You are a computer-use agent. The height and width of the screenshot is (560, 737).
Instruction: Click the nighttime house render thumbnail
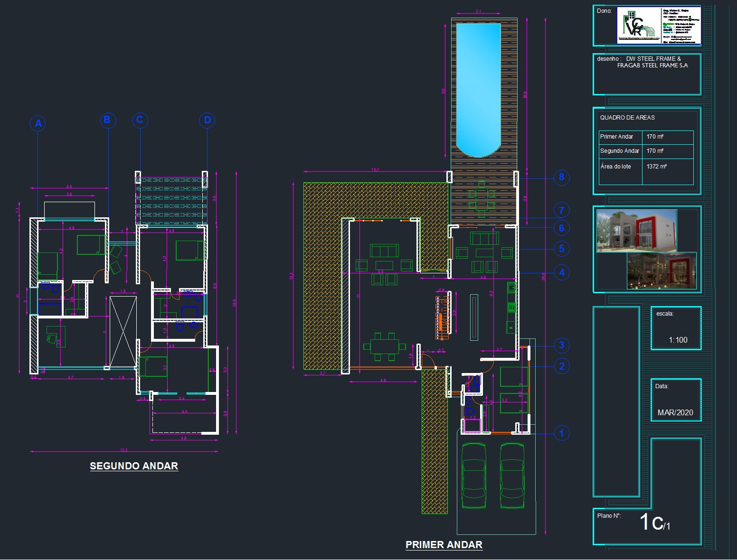pyautogui.click(x=661, y=271)
